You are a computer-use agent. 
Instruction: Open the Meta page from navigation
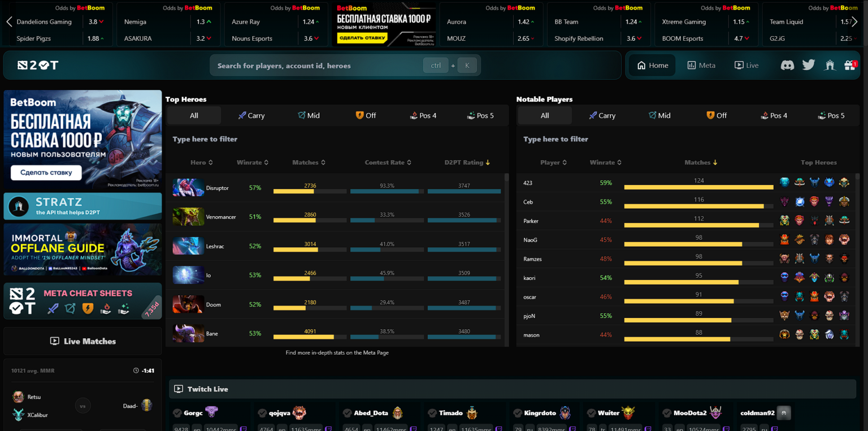coord(701,65)
